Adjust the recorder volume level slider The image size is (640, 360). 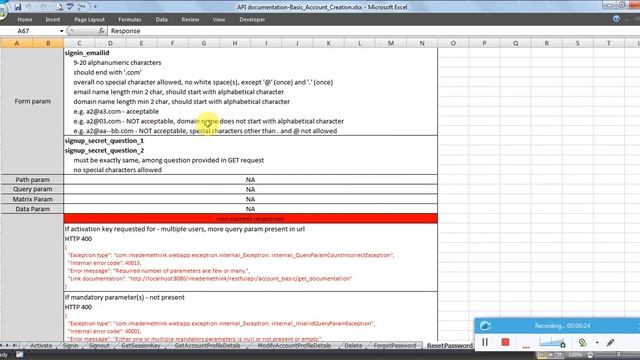pos(552,343)
